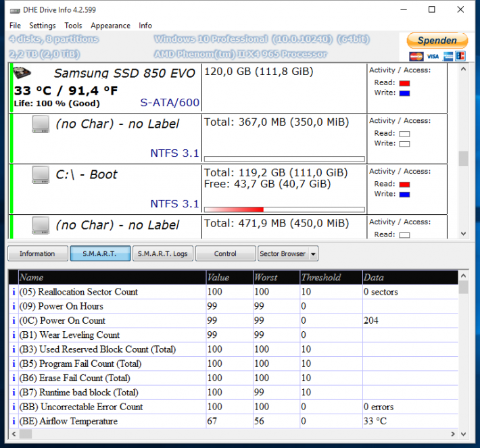Click the Threshold column header
This screenshot has width=480, height=448.
[x=331, y=278]
